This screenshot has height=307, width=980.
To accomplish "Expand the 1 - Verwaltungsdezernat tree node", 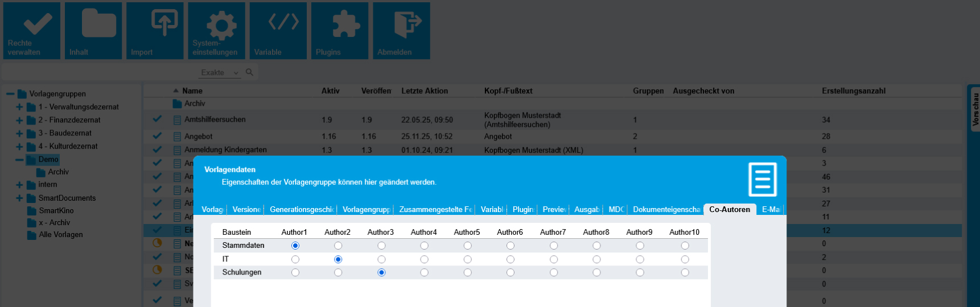I will [19, 107].
